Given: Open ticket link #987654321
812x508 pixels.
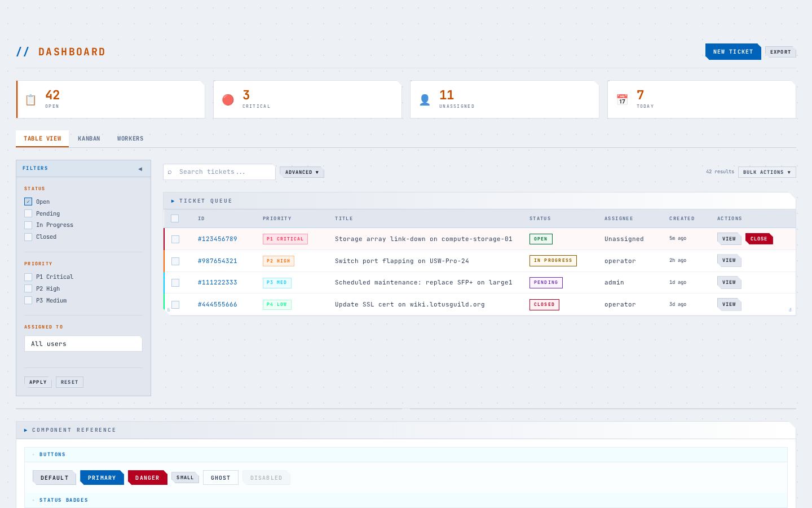Looking at the screenshot, I should click(x=218, y=261).
